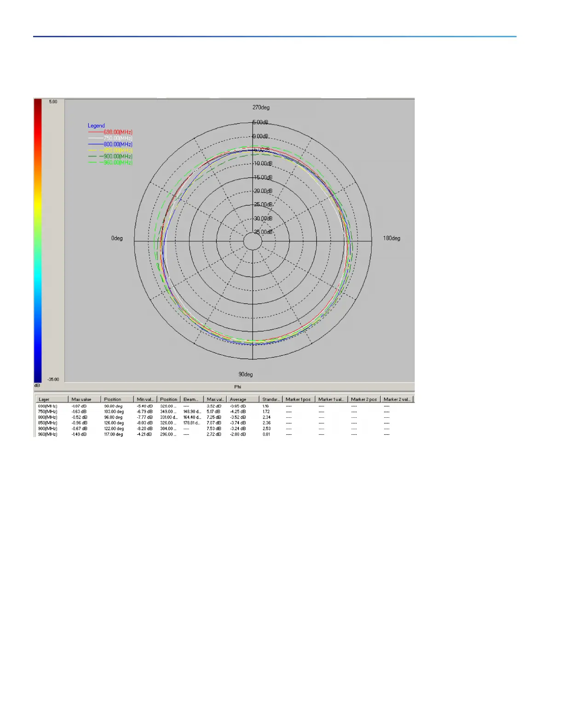The width and height of the screenshot is (563, 728).
Task: Select the 900(MHz) table row
Action: coord(224,428)
